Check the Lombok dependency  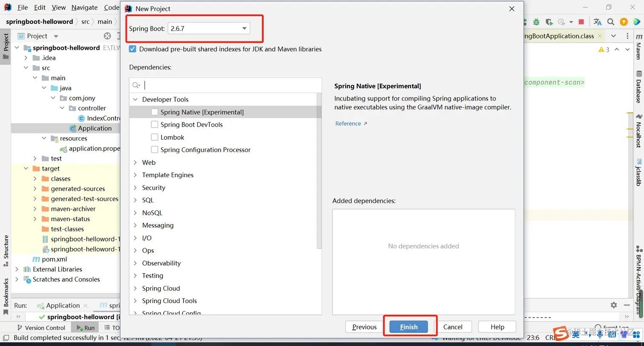pos(155,137)
